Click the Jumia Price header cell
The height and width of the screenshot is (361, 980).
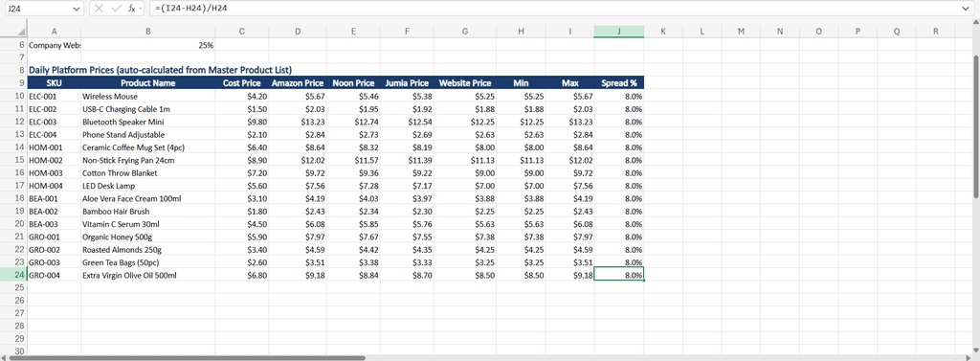(407, 83)
